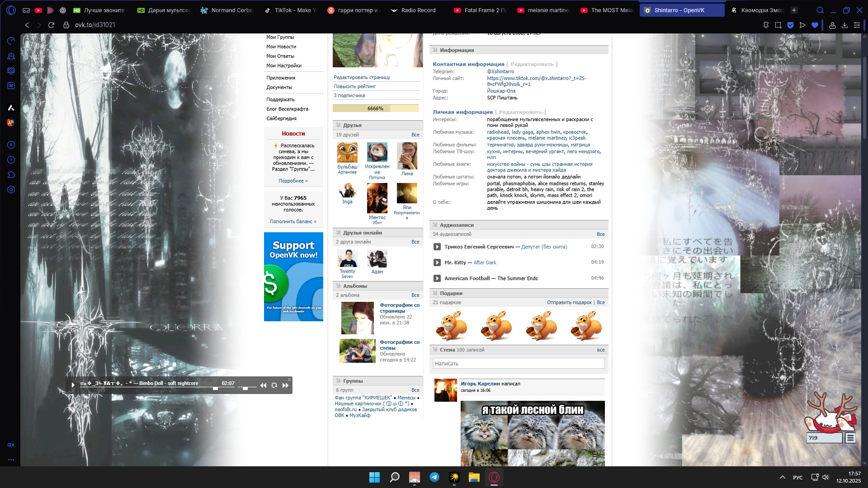Click the Написать wall post field

pos(519,363)
